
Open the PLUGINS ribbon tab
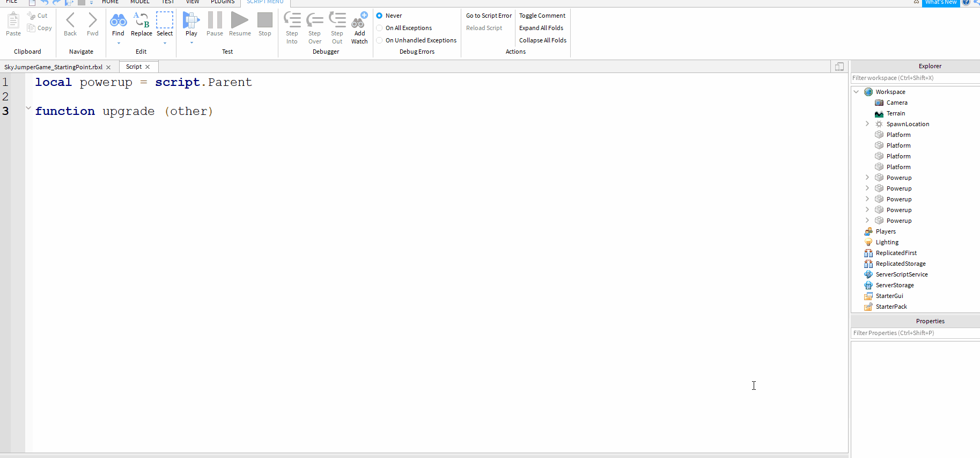[x=223, y=2]
